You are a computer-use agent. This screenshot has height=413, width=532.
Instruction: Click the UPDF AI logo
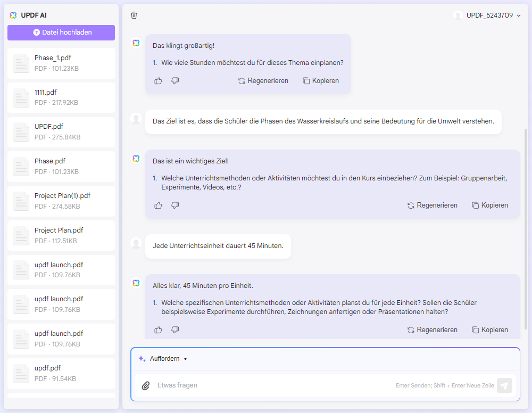tap(13, 15)
